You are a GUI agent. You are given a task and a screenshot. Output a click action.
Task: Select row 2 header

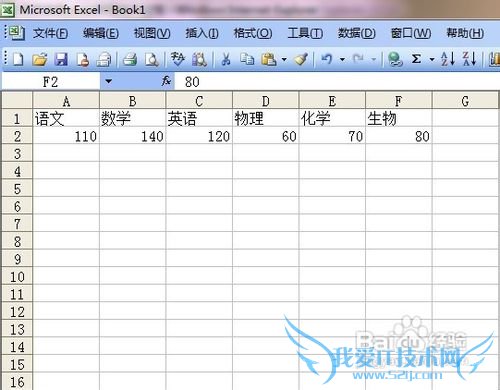[x=17, y=136]
